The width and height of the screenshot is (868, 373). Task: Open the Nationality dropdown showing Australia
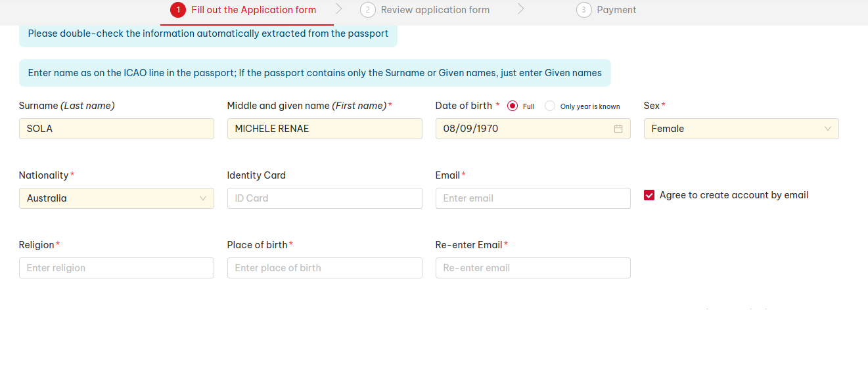tap(116, 198)
